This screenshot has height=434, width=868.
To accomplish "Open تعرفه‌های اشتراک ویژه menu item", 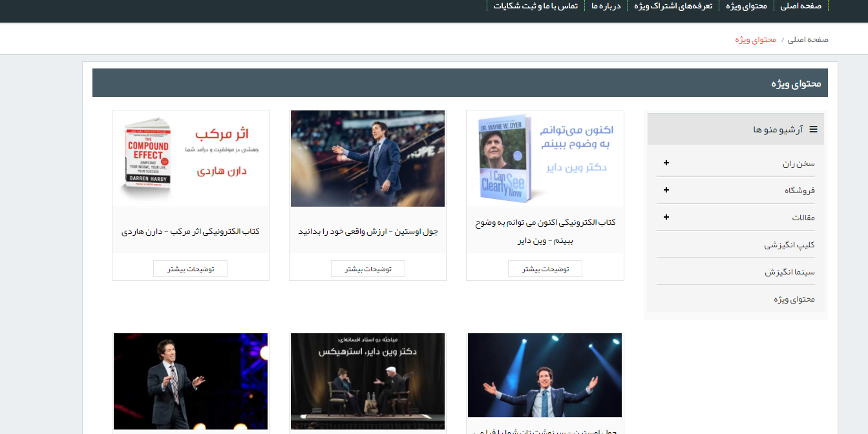I will coord(673,6).
